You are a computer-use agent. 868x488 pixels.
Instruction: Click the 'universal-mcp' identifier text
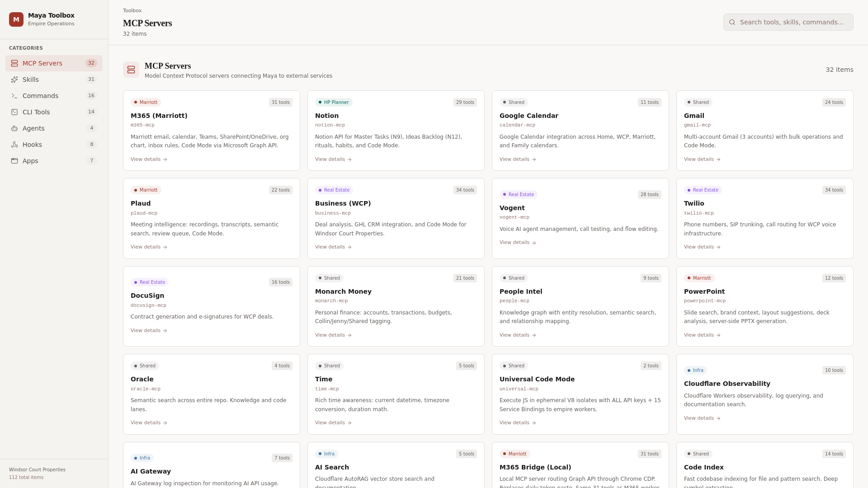pos(519,389)
